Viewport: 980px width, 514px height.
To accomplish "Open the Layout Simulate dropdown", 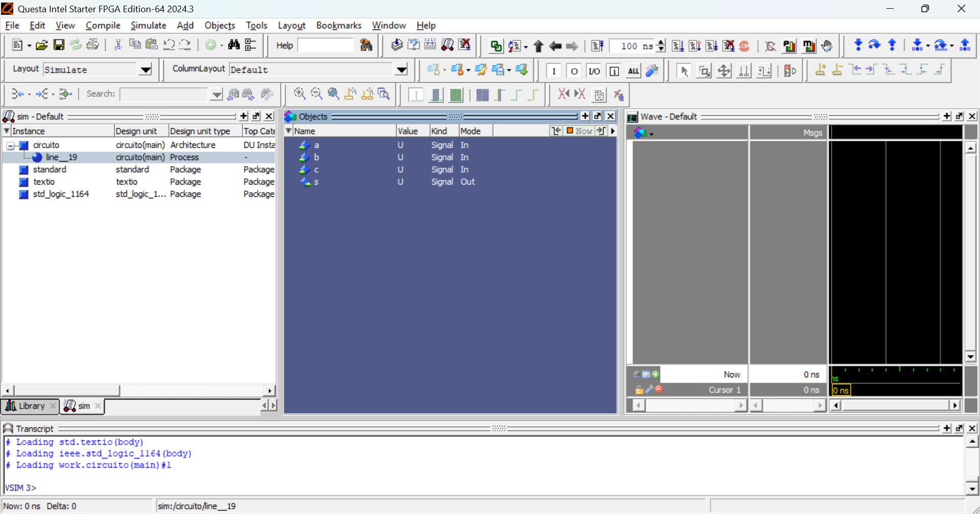I will pos(145,70).
